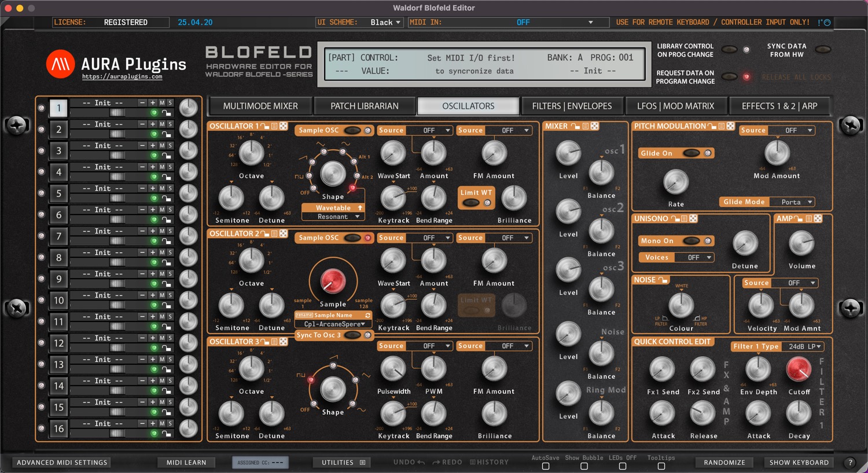Screen dimensions: 868x473
Task: Click the lock icon on part 4
Action: click(x=166, y=177)
